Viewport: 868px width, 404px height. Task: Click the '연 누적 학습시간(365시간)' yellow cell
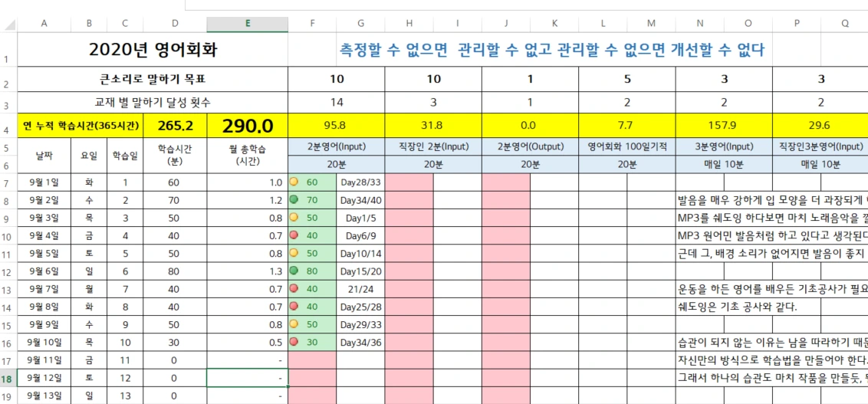point(81,126)
